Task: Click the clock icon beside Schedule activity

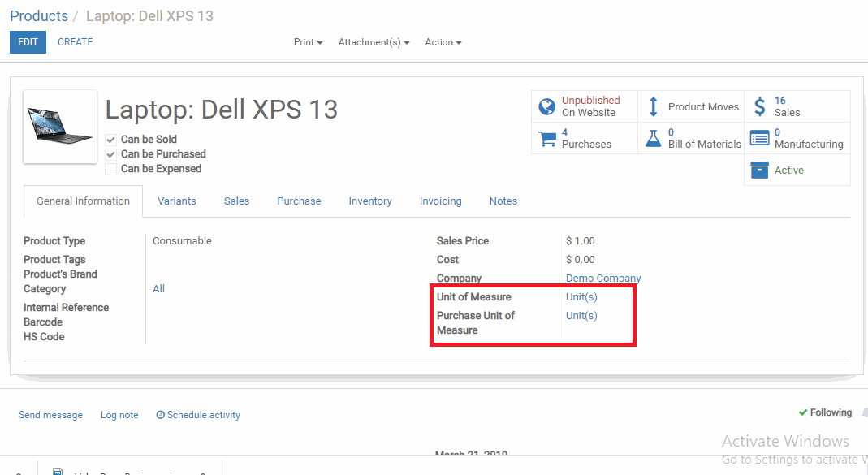Action: [x=161, y=415]
